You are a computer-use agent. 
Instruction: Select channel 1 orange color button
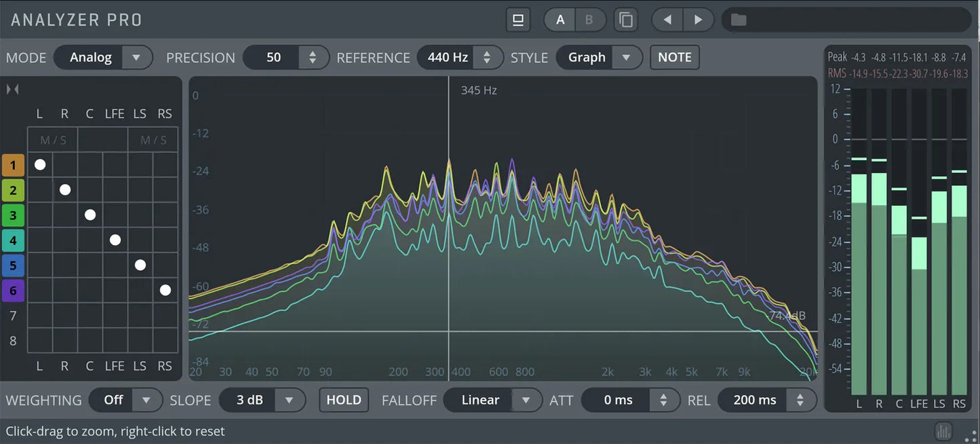(x=13, y=165)
